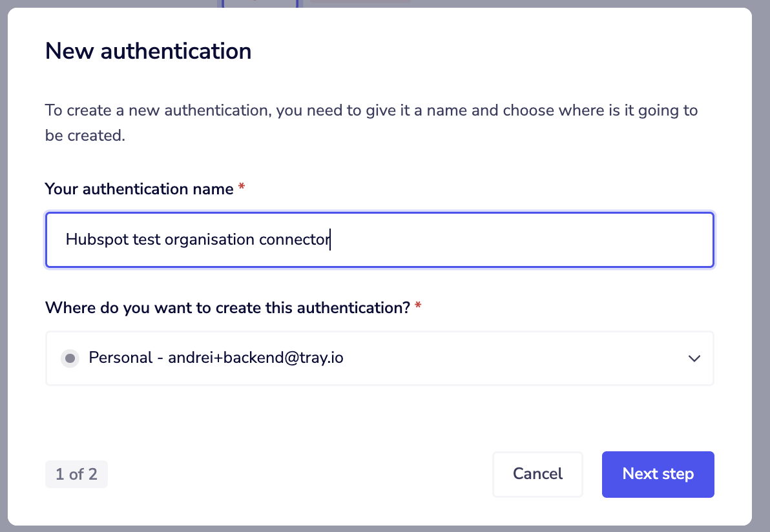Activate the highlighted authentication name field
Viewport: 770px width, 532px height.
(x=379, y=240)
